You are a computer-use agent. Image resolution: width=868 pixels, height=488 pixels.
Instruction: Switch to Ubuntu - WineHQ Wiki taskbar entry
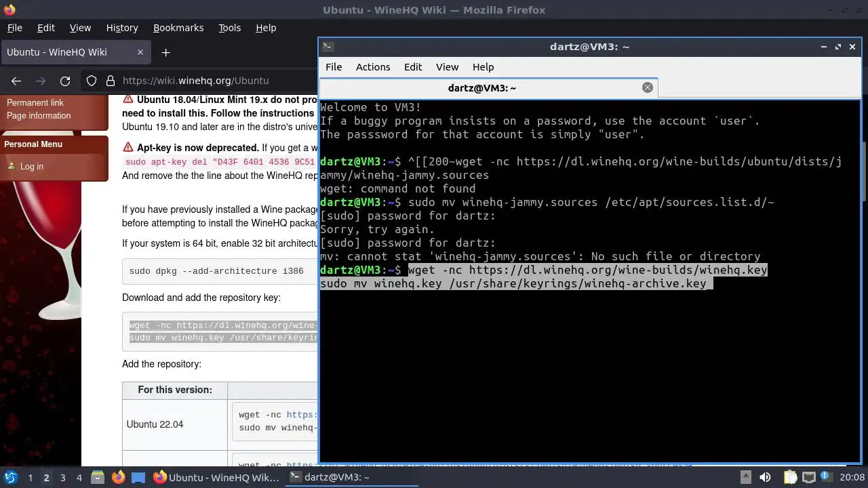pos(216,477)
